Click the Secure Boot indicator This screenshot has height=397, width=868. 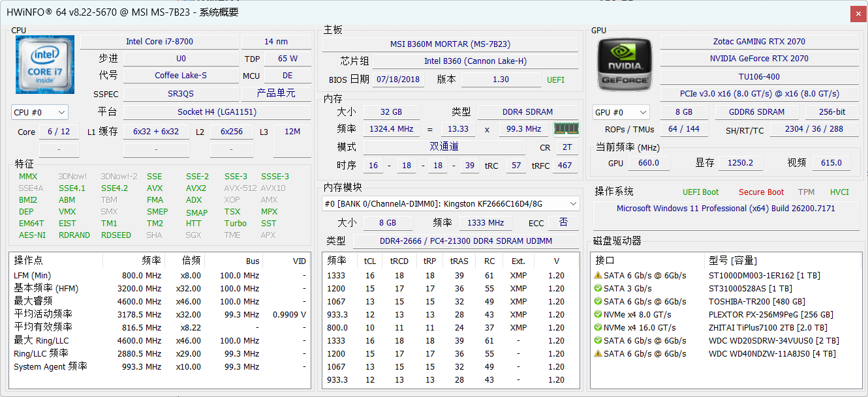point(761,192)
